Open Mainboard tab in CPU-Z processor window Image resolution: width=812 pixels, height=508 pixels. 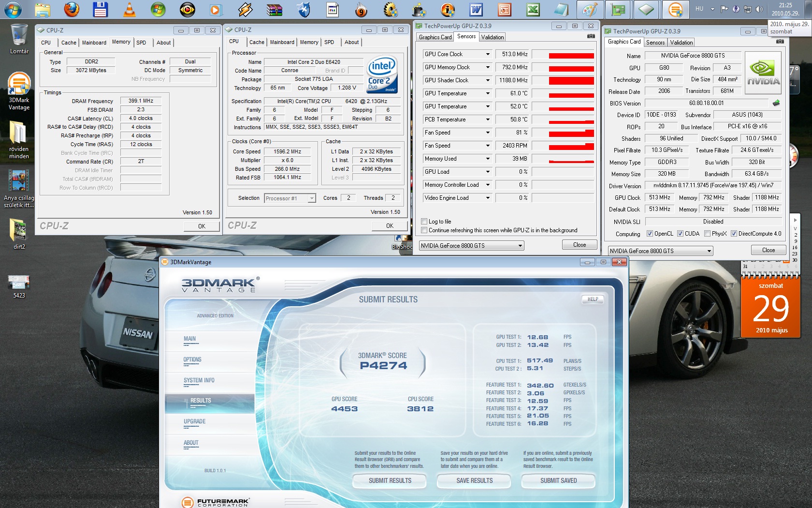(282, 42)
